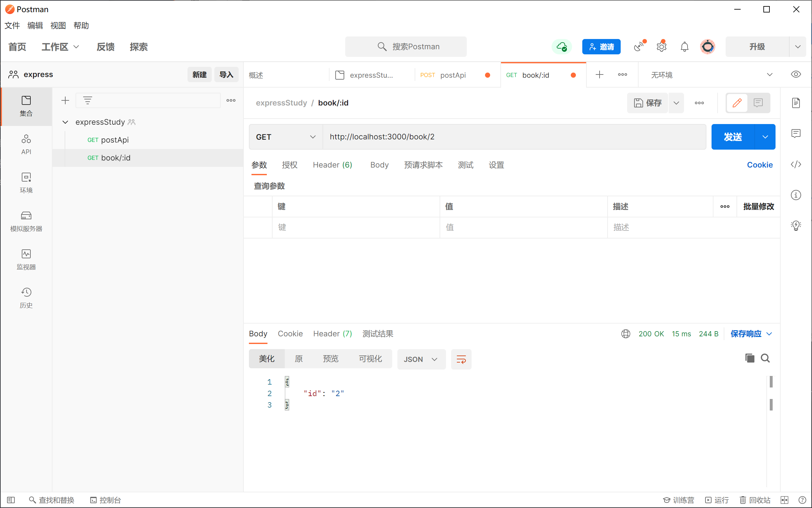
Task: Open the comments icon in right sidebar
Action: click(796, 134)
